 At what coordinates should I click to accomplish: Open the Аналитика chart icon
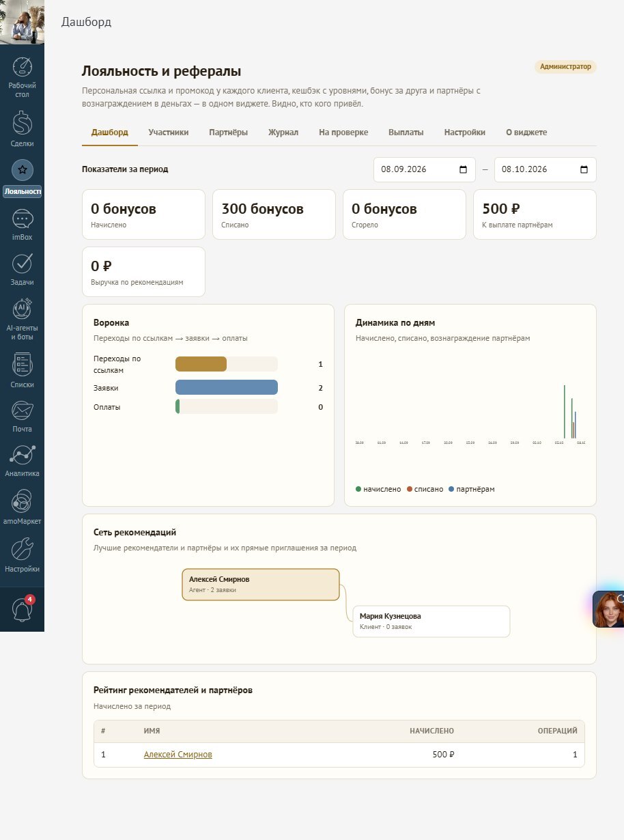click(x=23, y=456)
